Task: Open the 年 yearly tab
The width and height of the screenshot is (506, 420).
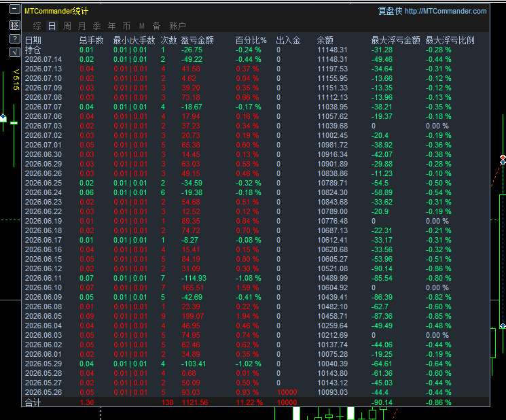Action: [x=111, y=26]
